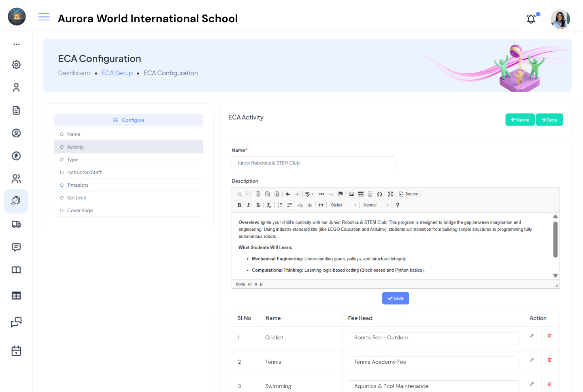This screenshot has width=583, height=392.
Task: Open the Normal paragraph format dropdown
Action: coord(374,205)
